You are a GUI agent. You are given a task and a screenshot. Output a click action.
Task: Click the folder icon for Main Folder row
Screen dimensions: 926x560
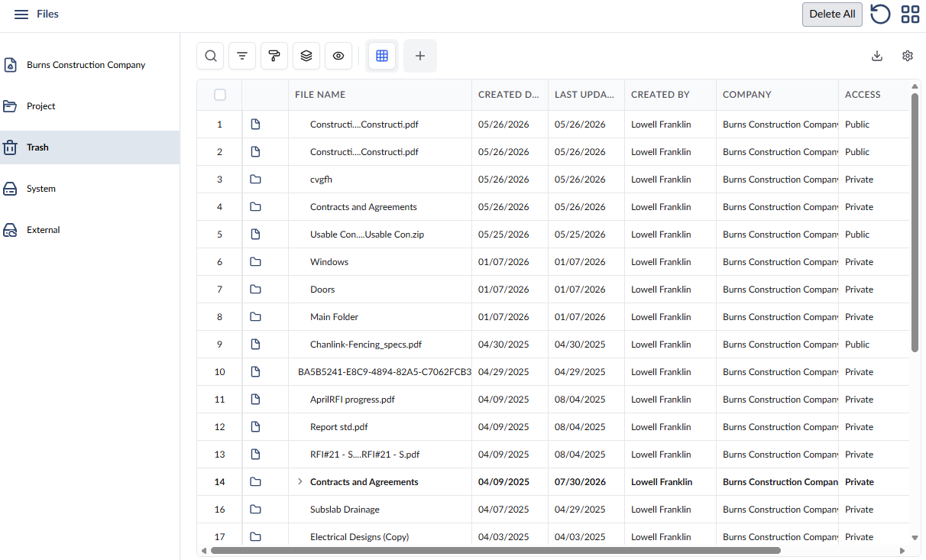[x=256, y=317]
